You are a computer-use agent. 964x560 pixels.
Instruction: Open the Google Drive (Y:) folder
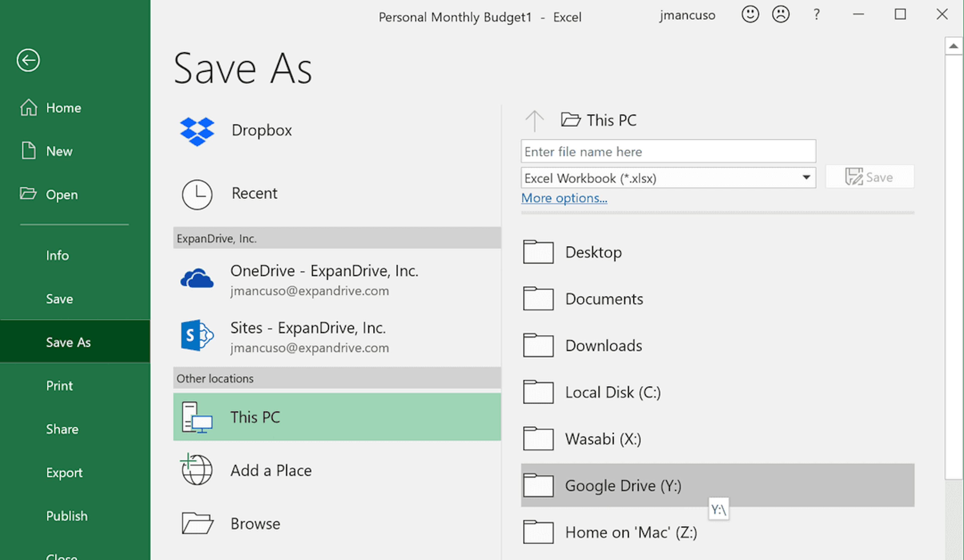point(623,486)
